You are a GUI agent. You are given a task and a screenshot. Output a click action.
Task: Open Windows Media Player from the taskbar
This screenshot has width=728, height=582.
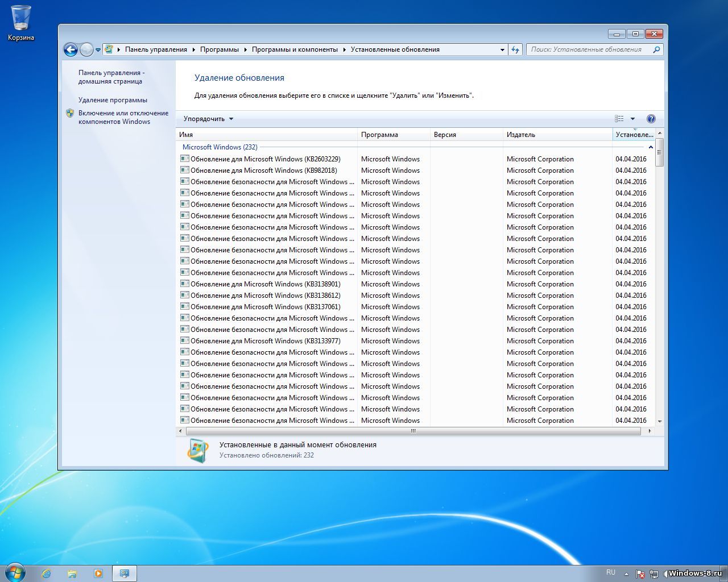tap(98, 573)
